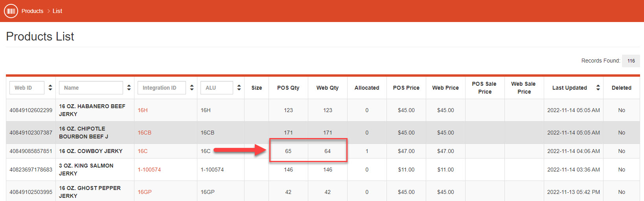Viewport: 644px width, 201px height.
Task: Focus the Name filter field
Action: 91,88
